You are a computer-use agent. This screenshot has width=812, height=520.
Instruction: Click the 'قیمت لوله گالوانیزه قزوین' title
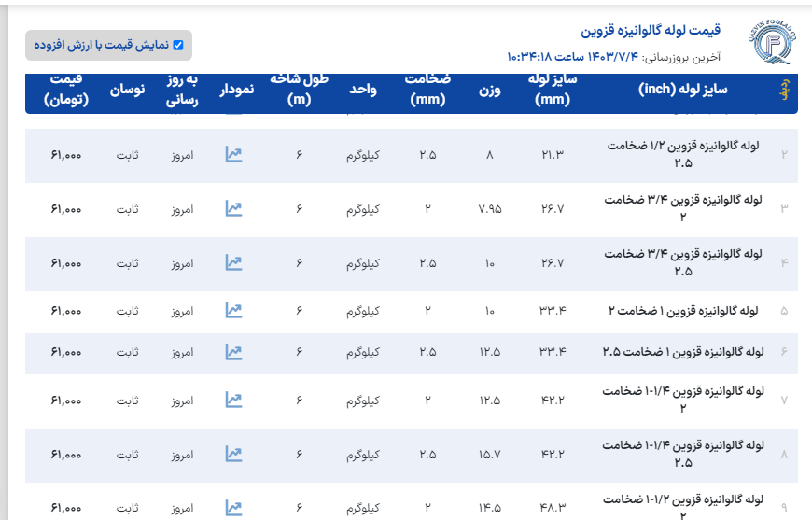(x=651, y=31)
